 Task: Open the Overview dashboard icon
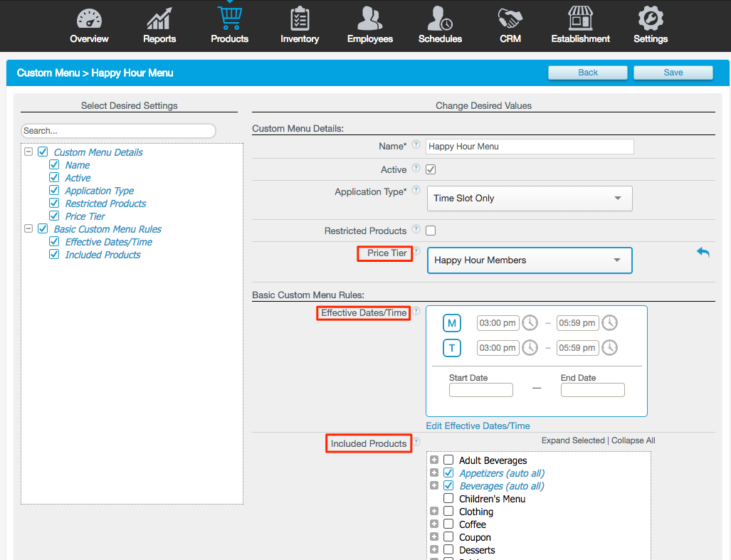point(89,19)
